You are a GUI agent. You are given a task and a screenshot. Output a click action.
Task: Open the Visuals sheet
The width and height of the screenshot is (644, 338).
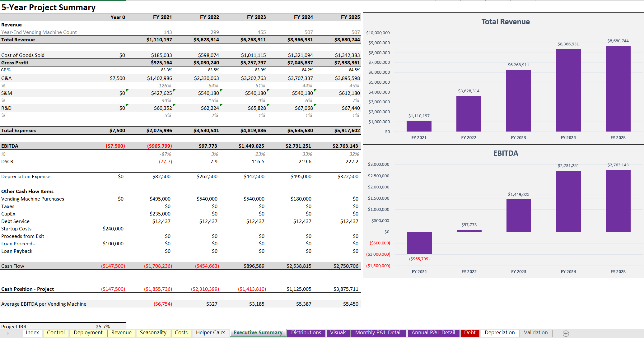point(338,333)
